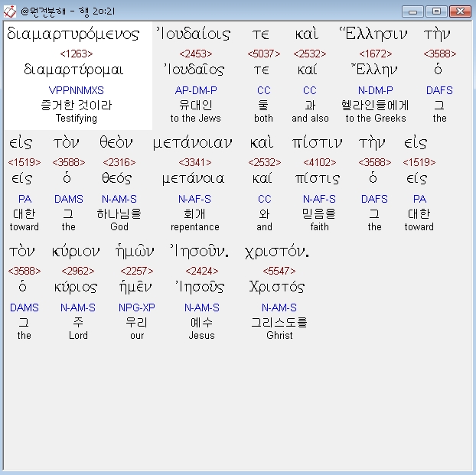Image resolution: width=476 pixels, height=475 pixels.
Task: Click parsing code AP-DM-P
Action: (196, 90)
